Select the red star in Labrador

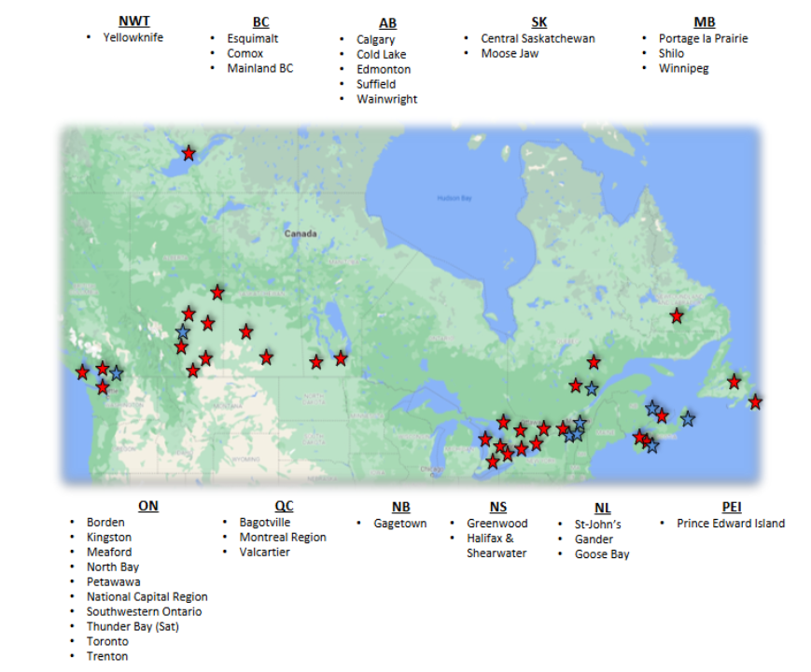tap(677, 316)
